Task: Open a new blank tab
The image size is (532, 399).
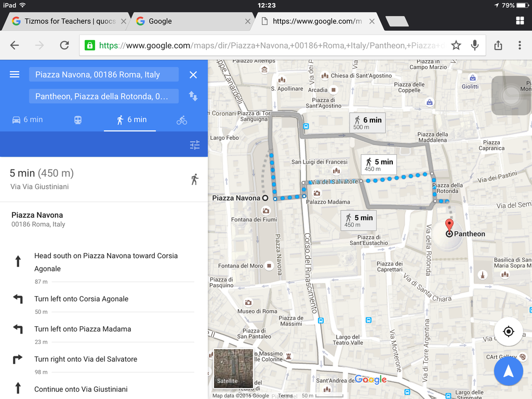Action: click(x=397, y=21)
